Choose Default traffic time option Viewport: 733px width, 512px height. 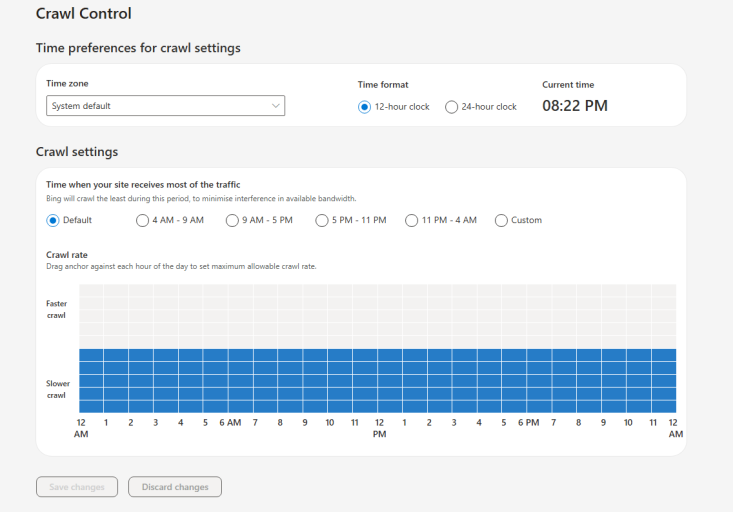(x=53, y=220)
